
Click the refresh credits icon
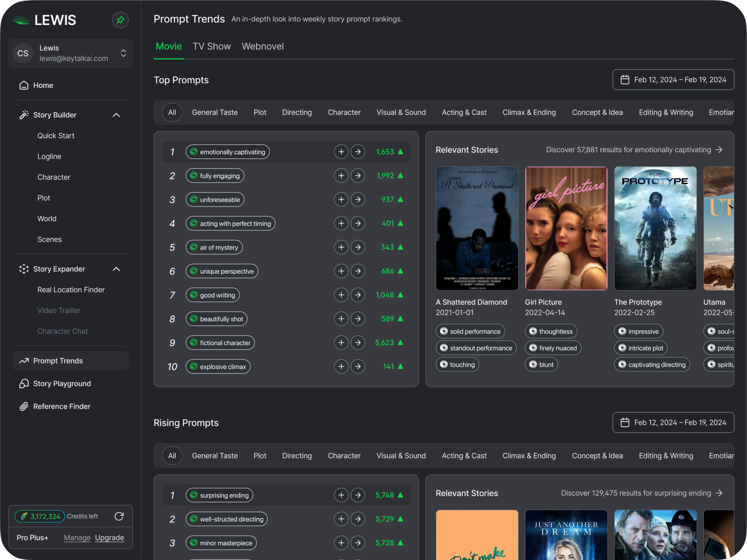point(119,516)
